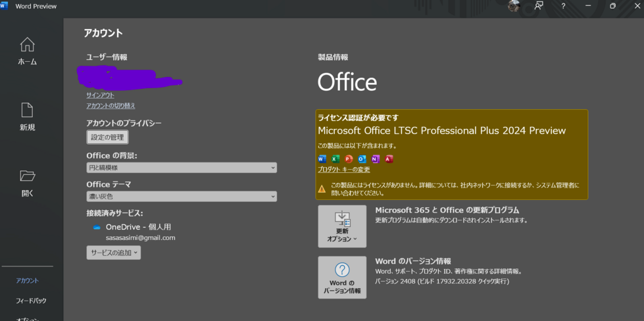
Task: Click the この製品には以下が含まれます text
Action: click(x=357, y=146)
